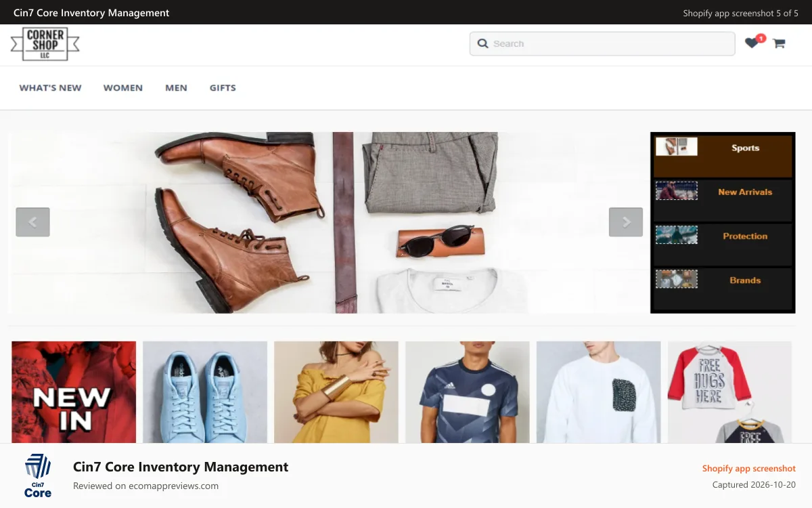Click the wishlist count badge
Image resolution: width=812 pixels, height=508 pixels.
(761, 39)
